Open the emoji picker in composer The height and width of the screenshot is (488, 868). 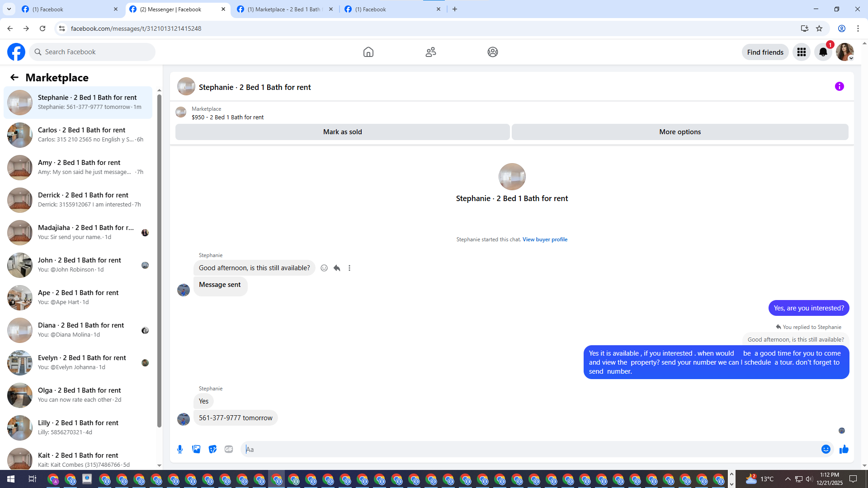tap(826, 449)
